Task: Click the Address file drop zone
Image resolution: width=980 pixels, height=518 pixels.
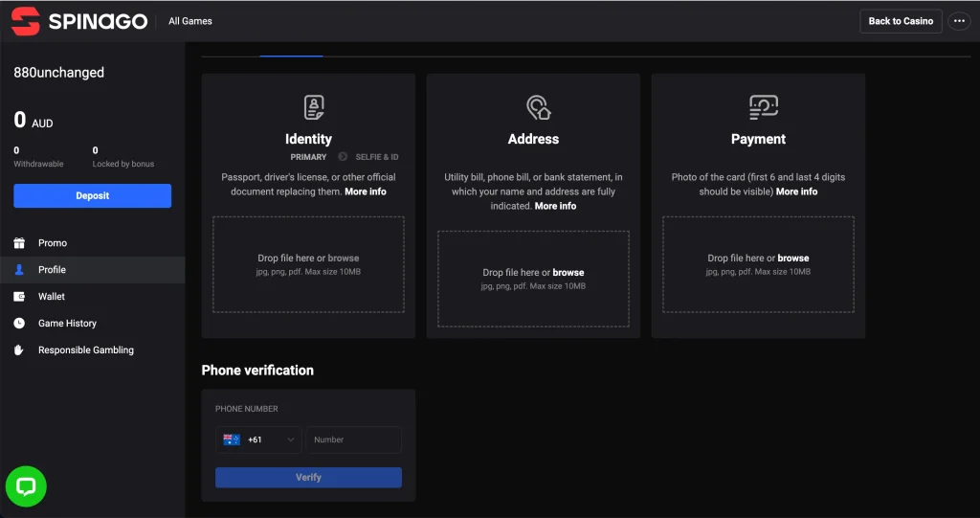Action: (x=533, y=279)
